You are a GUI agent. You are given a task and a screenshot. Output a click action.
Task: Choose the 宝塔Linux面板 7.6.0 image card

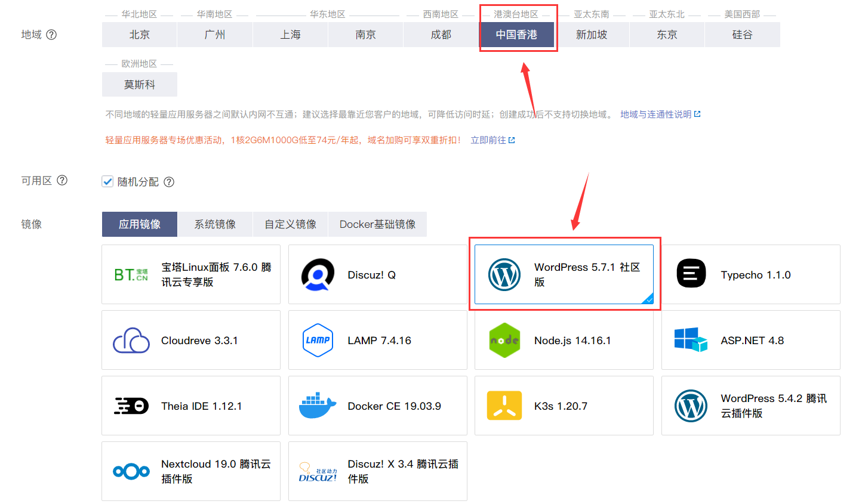pyautogui.click(x=191, y=274)
